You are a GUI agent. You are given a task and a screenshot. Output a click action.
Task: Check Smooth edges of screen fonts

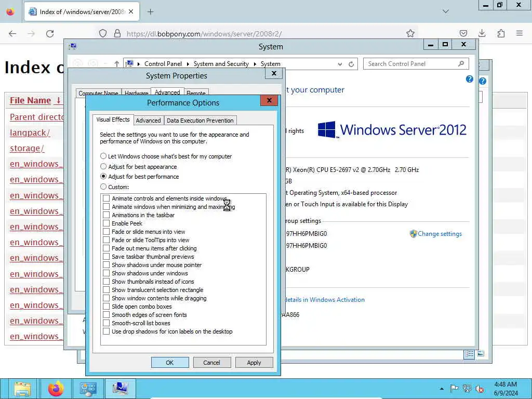click(x=106, y=314)
